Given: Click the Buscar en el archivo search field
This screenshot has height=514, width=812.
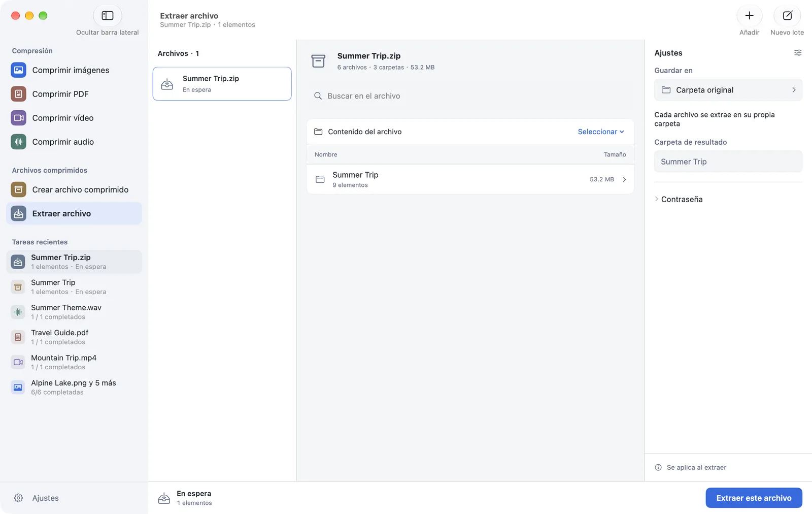Looking at the screenshot, I should pos(470,96).
